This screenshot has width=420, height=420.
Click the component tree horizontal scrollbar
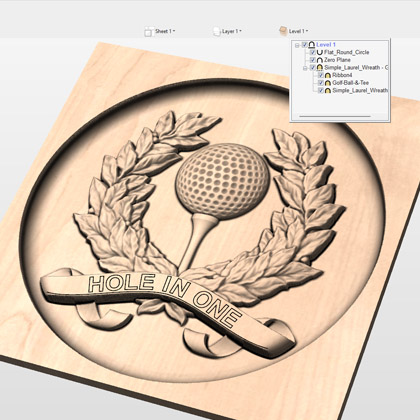[335, 116]
